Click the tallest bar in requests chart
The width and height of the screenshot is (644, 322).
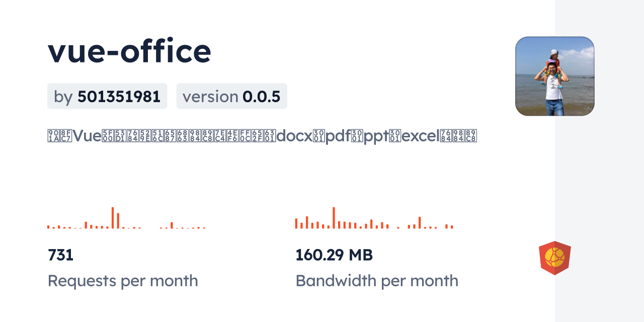coord(113,218)
